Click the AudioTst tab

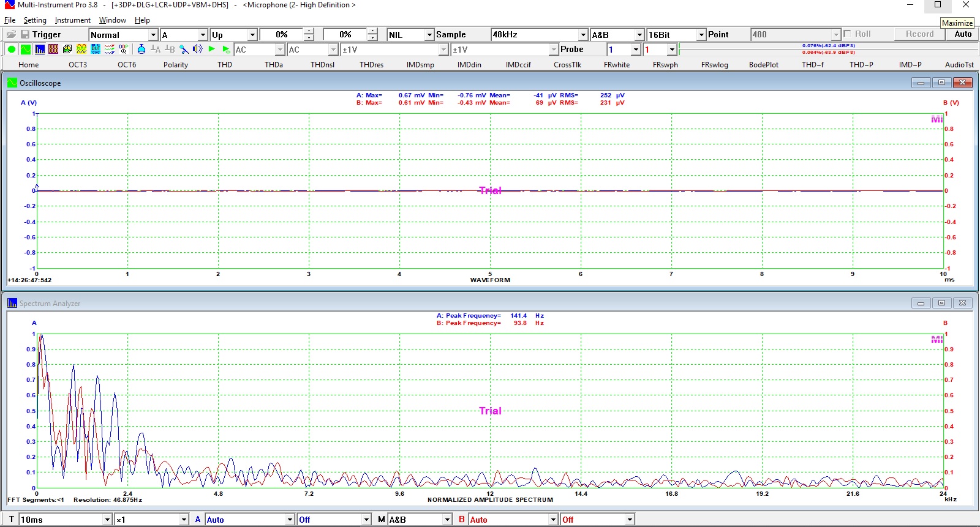(x=959, y=65)
